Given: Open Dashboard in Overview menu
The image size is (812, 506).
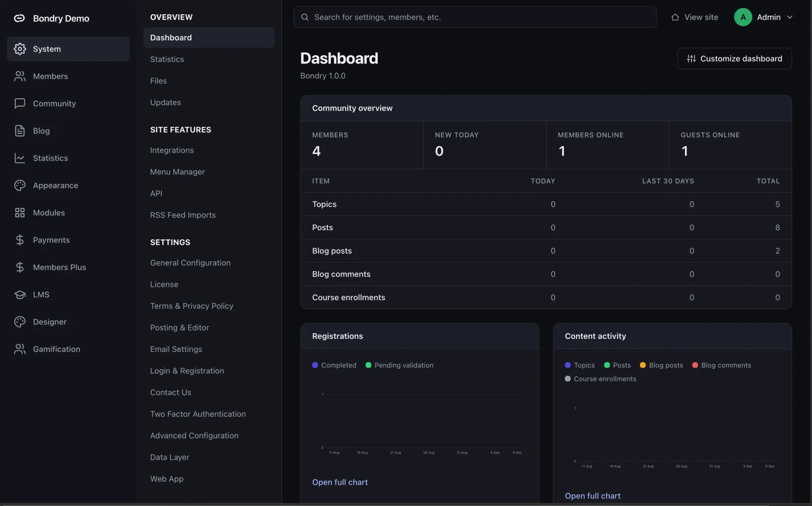Looking at the screenshot, I should point(209,38).
